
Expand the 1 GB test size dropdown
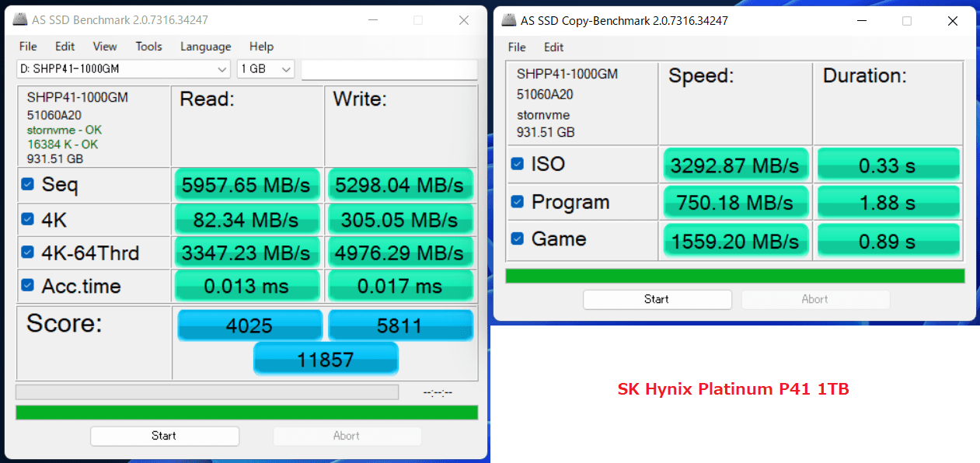pyautogui.click(x=266, y=69)
